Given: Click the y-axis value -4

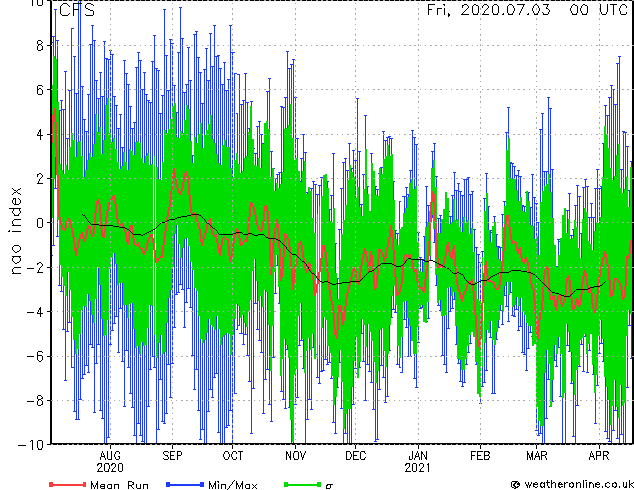Looking at the screenshot, I should point(36,312).
